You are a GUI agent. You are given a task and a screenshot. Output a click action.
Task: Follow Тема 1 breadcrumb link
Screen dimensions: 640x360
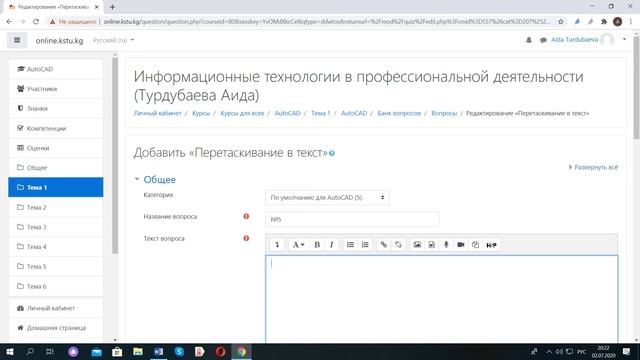click(320, 113)
